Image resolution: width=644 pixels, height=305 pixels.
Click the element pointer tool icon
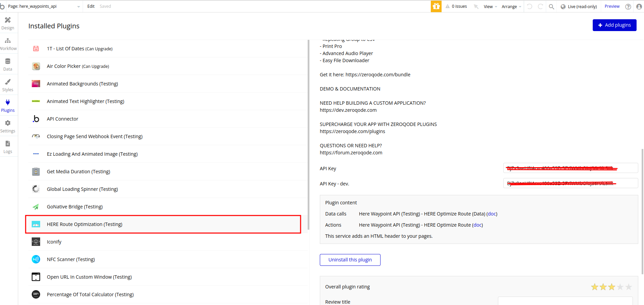476,6
